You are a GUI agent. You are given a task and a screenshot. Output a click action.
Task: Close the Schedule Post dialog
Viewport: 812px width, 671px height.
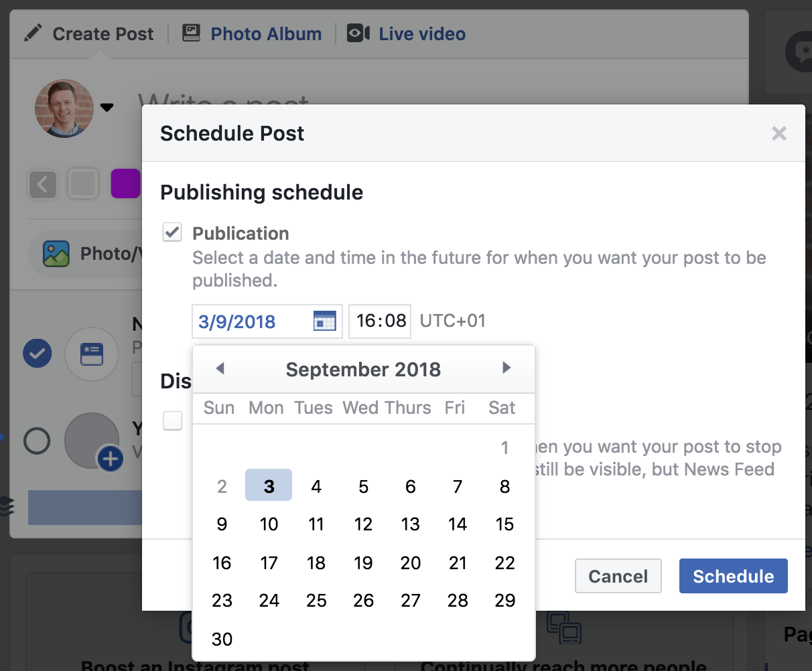click(x=779, y=133)
